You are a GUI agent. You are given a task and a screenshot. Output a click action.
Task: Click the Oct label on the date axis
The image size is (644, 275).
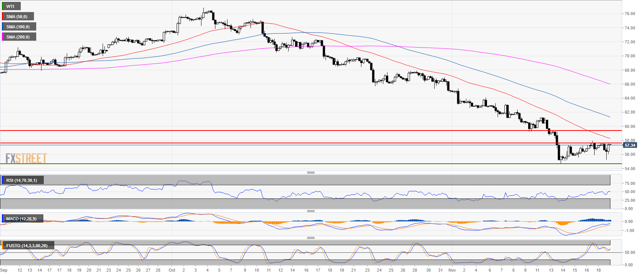172,270
